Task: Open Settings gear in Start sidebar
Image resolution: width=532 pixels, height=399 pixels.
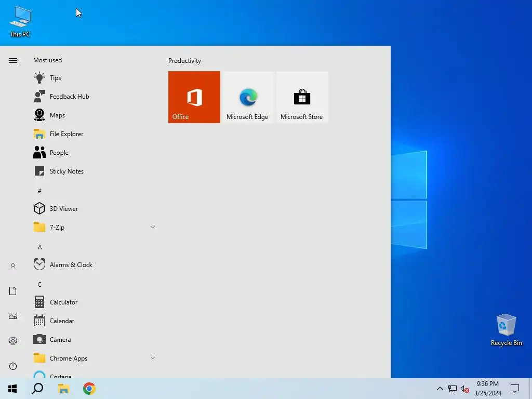Action: pos(13,341)
